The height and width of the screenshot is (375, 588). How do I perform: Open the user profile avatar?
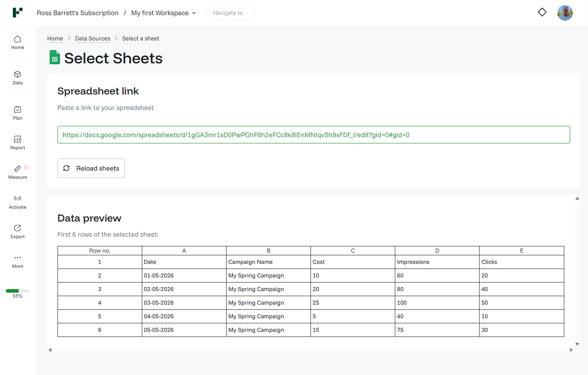(565, 13)
